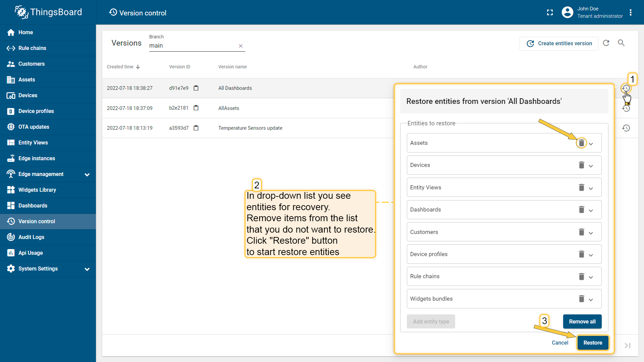Image resolution: width=644 pixels, height=362 pixels.
Task: Sort by Created time arrow
Action: tap(138, 67)
